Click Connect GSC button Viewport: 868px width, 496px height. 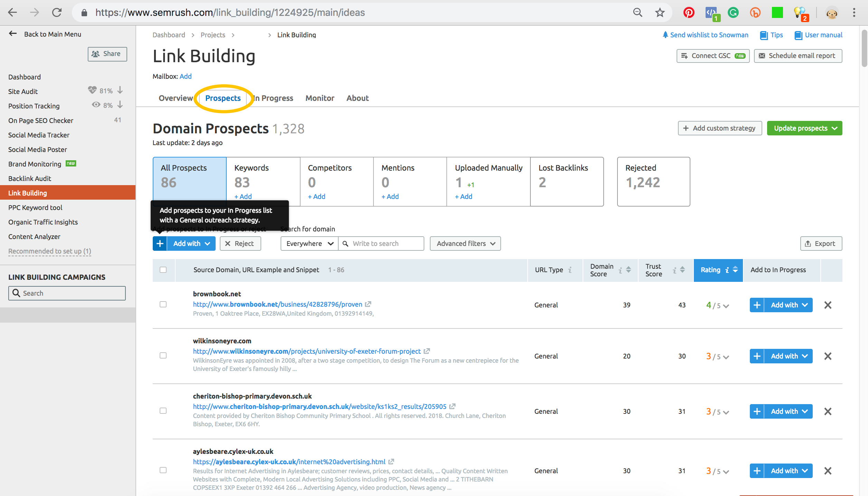coord(713,56)
